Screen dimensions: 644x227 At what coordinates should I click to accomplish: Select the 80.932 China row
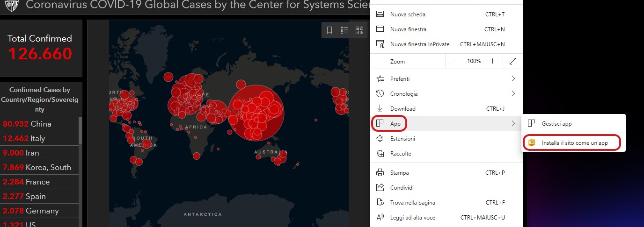click(x=39, y=124)
